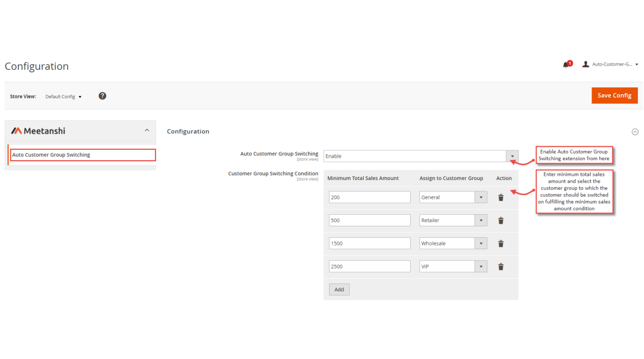The width and height of the screenshot is (644, 359).
Task: Open the Store View Default Config switcher
Action: click(63, 97)
